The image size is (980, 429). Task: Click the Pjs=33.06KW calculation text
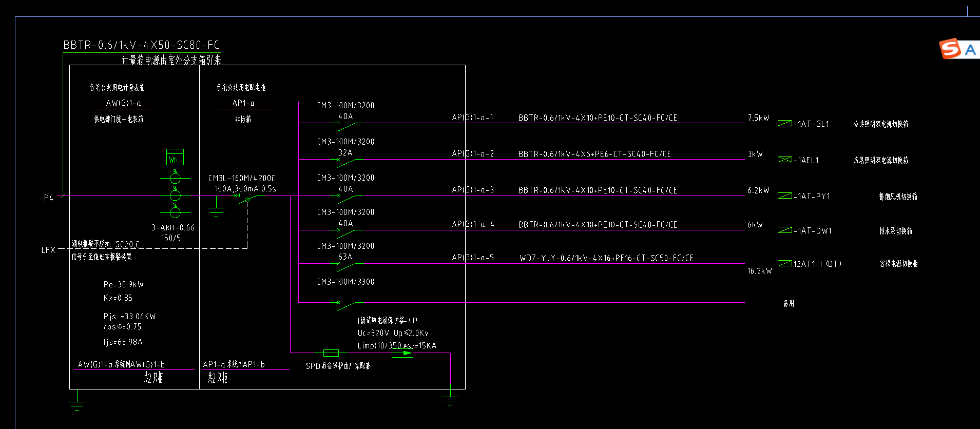(129, 316)
